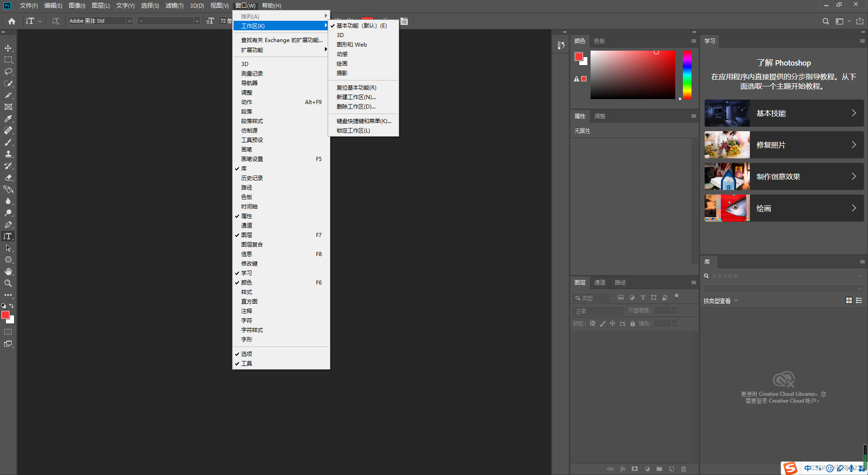The image size is (868, 475).
Task: Select the Hand tool
Action: pyautogui.click(x=8, y=271)
